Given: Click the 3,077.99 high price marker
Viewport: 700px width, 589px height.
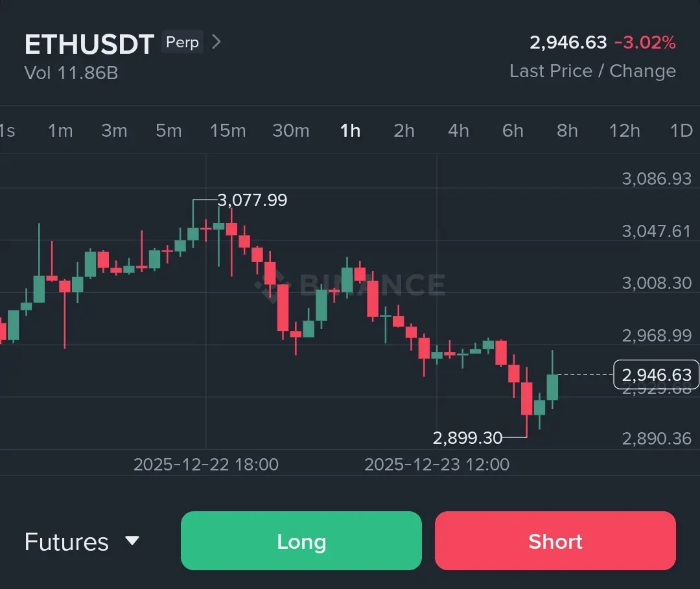Looking at the screenshot, I should [252, 200].
